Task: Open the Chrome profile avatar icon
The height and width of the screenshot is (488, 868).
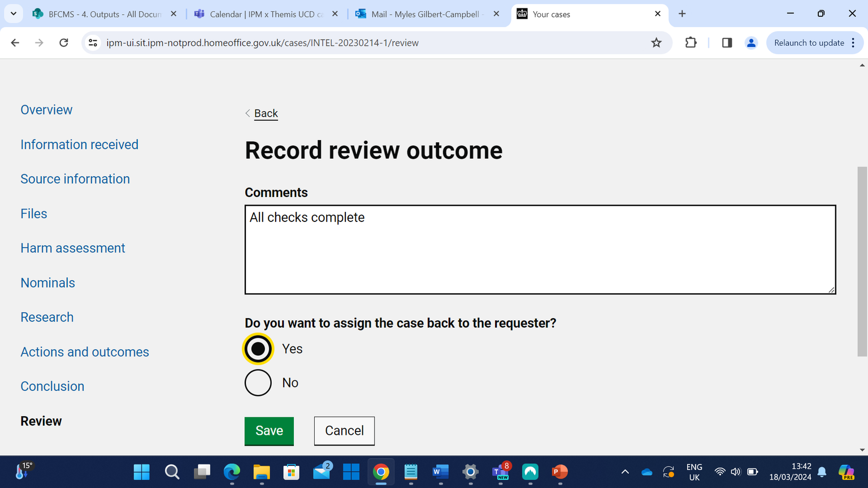Action: (x=751, y=43)
